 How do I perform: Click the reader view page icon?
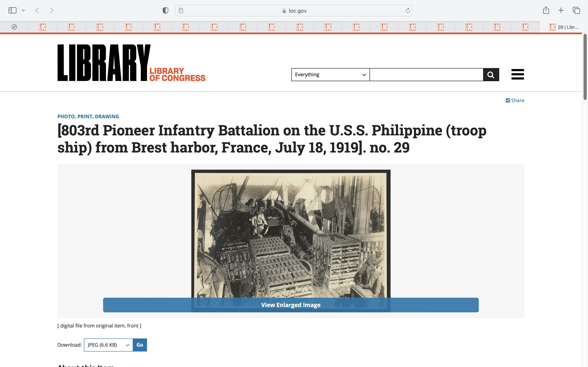(x=181, y=10)
